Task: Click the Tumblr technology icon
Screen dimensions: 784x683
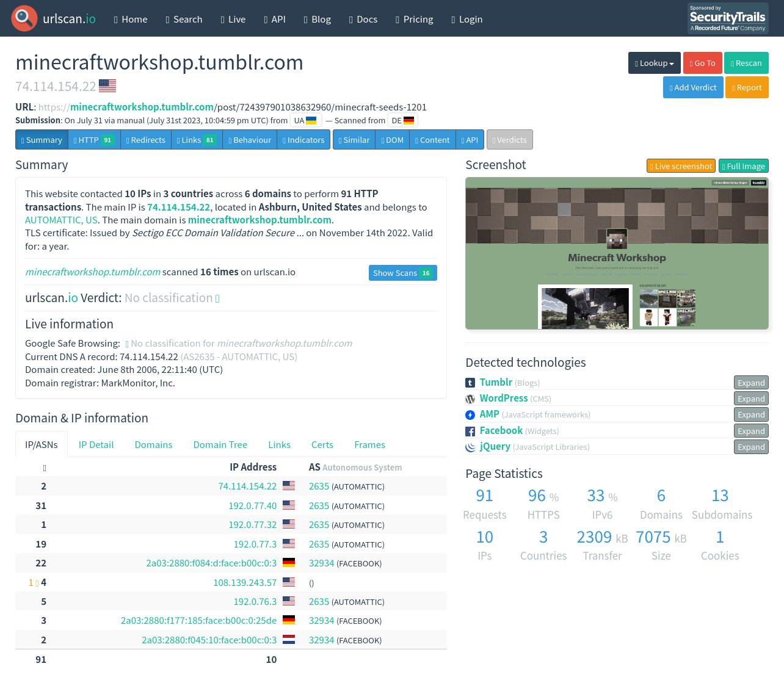Action: pyautogui.click(x=470, y=383)
